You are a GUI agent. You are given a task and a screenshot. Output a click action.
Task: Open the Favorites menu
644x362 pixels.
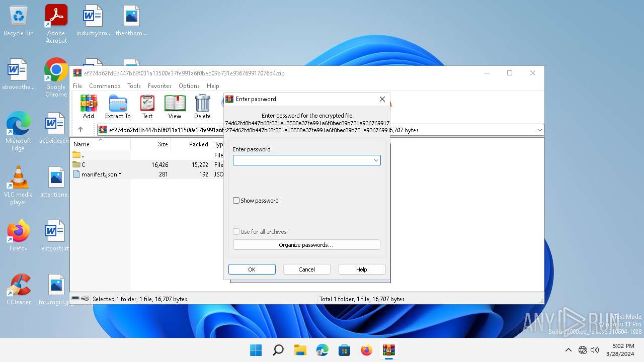coord(159,86)
